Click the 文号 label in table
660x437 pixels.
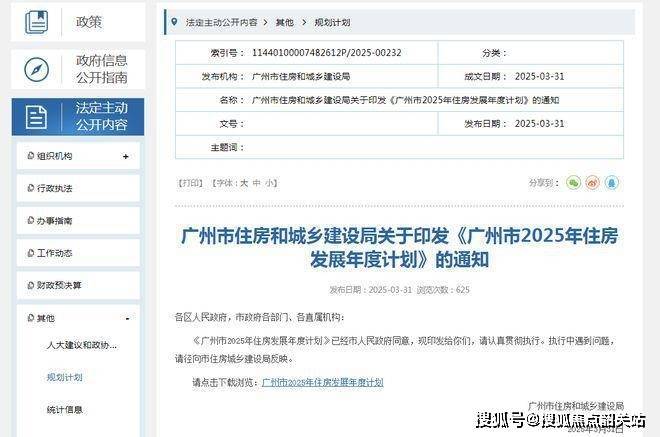point(232,124)
